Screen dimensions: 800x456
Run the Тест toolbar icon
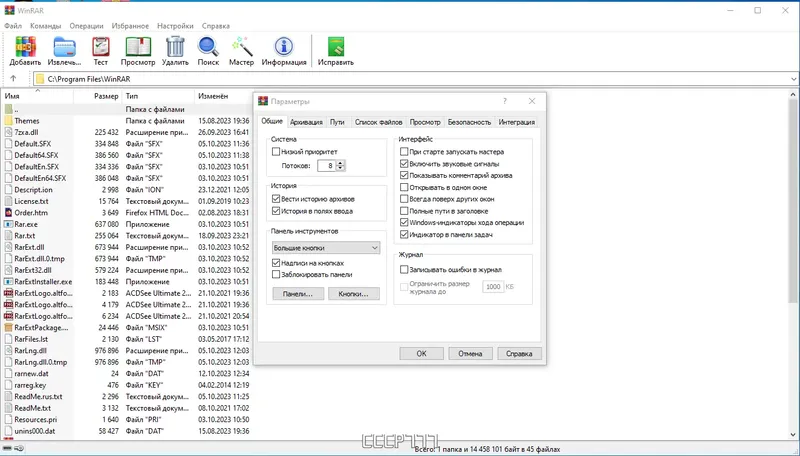(101, 47)
